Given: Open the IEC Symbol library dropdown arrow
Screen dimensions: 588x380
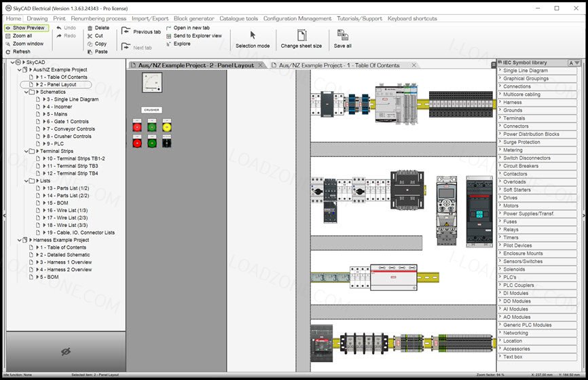Looking at the screenshot, I should [x=577, y=63].
